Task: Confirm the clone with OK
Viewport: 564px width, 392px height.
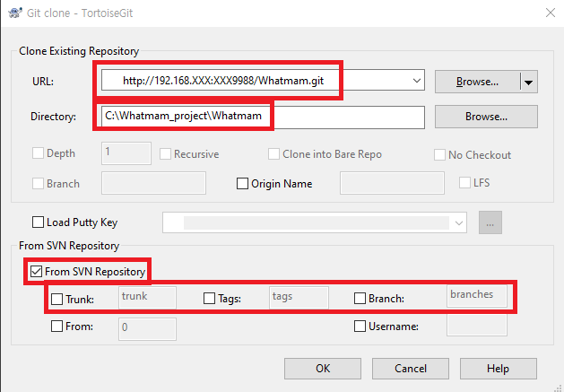Action: tap(323, 369)
